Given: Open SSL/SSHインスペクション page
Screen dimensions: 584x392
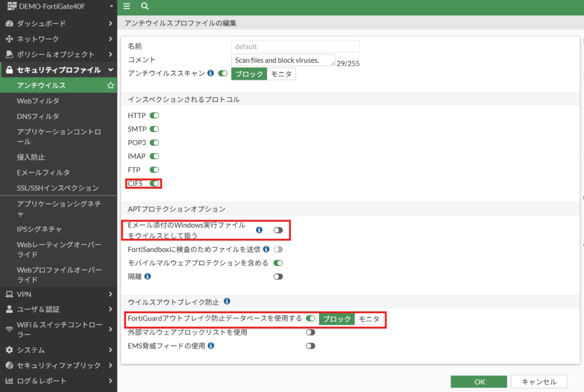Looking at the screenshot, I should 59,188.
